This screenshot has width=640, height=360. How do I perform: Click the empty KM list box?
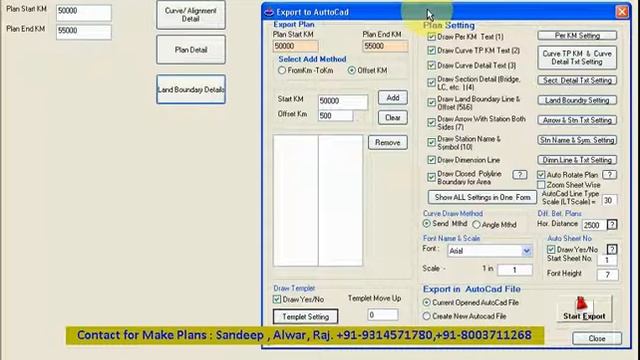pos(318,200)
